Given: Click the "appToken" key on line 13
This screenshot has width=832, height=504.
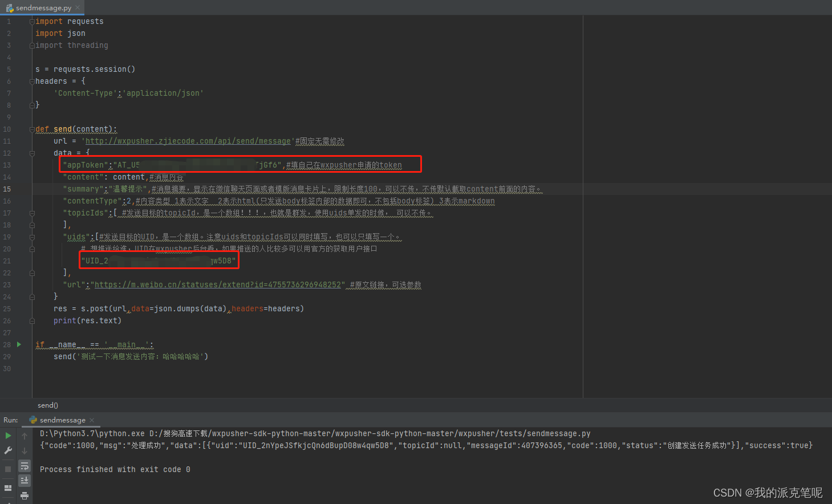Looking at the screenshot, I should coord(86,165).
